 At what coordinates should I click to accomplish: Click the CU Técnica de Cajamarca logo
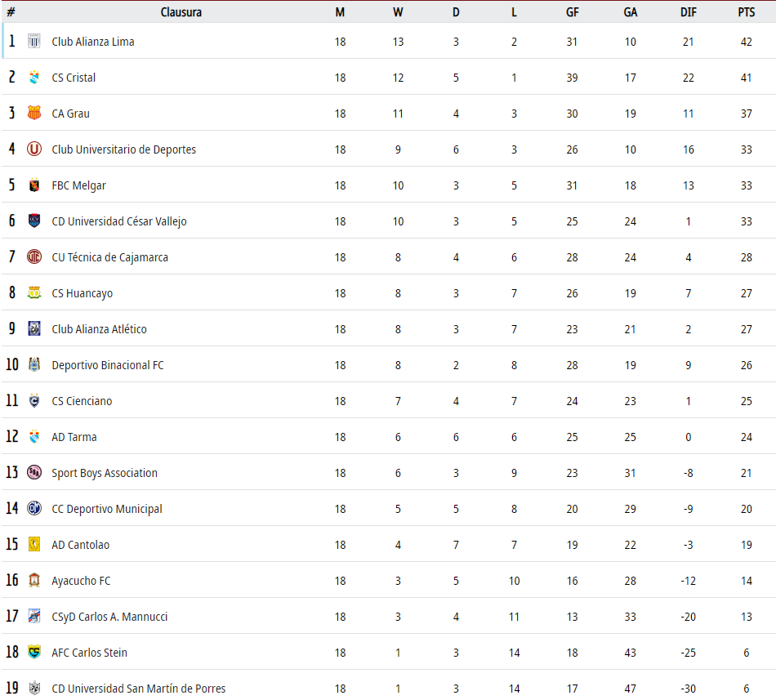click(34, 257)
